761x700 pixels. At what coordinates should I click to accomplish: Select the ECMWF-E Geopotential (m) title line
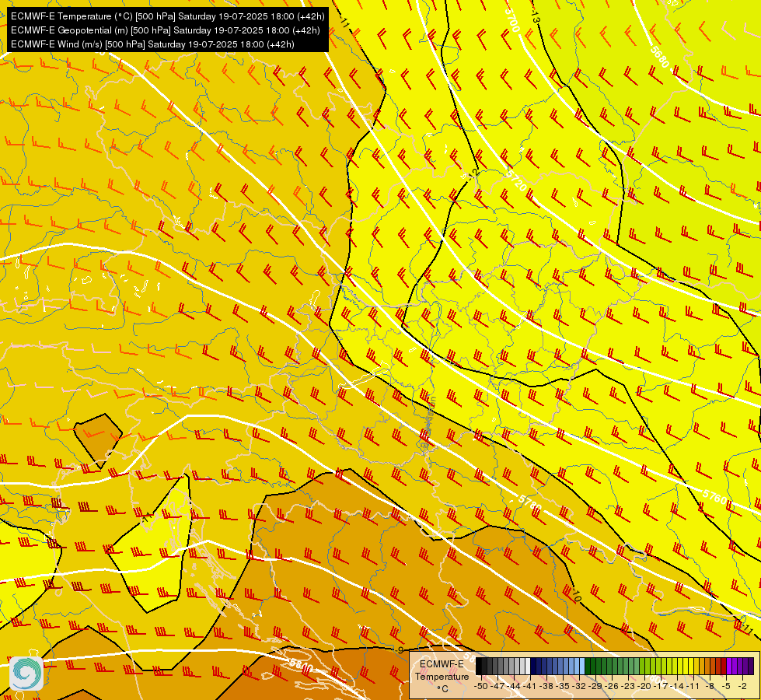pyautogui.click(x=166, y=30)
